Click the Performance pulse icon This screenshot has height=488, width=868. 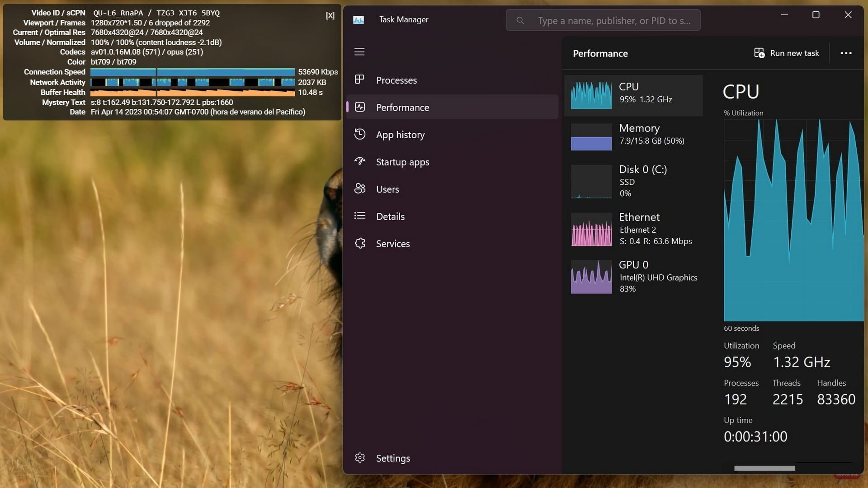click(x=360, y=107)
